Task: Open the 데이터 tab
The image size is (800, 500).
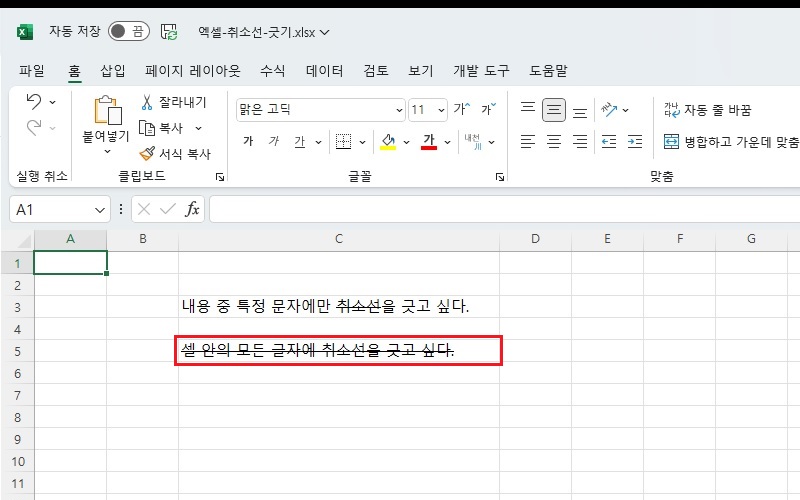Action: click(324, 70)
